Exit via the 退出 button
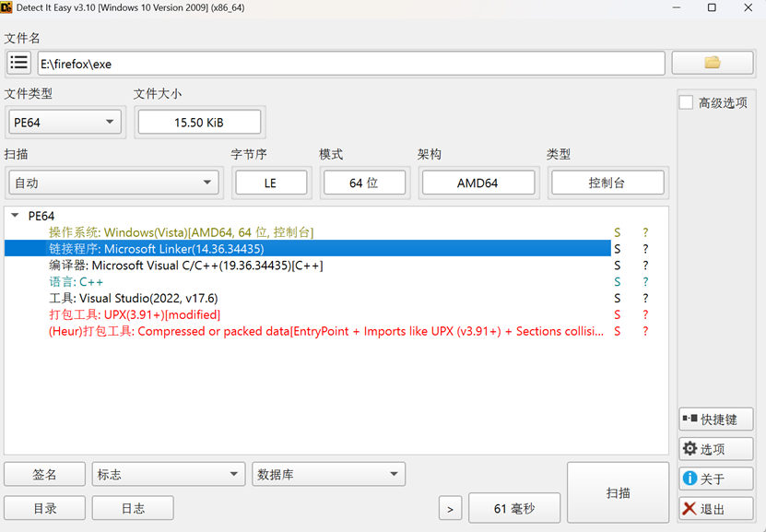766x532 pixels. [x=715, y=509]
